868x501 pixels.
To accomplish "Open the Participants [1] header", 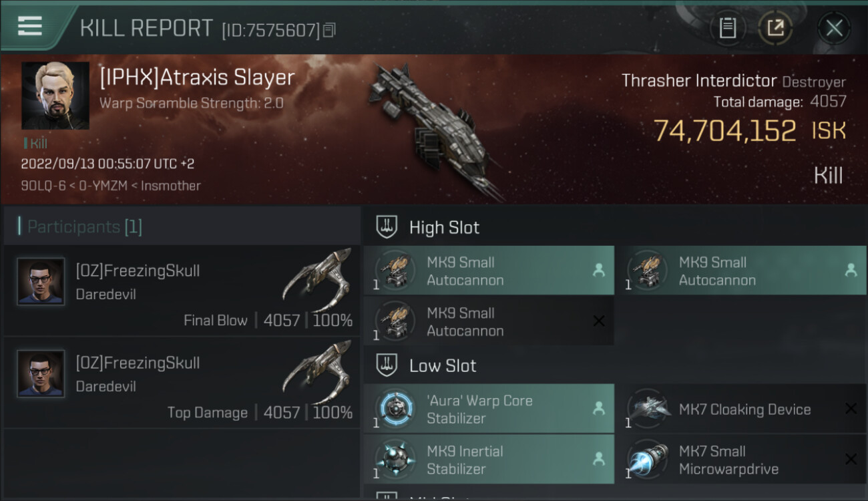I will [x=80, y=226].
